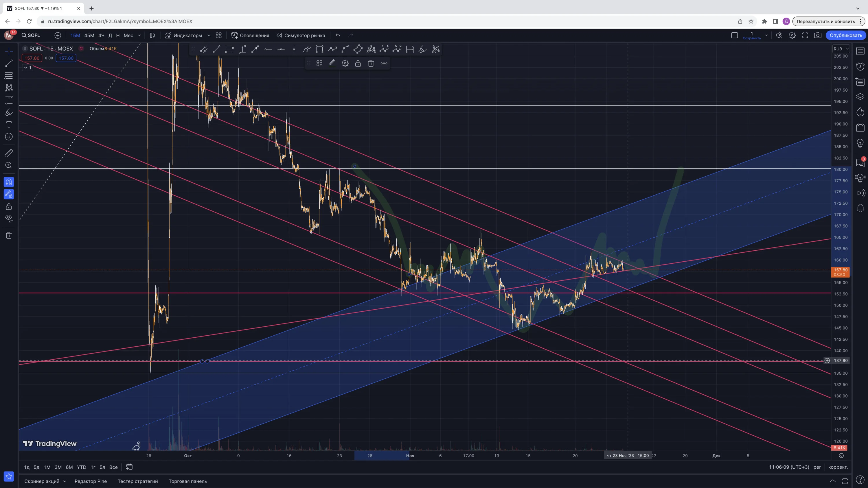Image resolution: width=868 pixels, height=488 pixels.
Task: Open the watchlist panel in right sidebar
Action: (x=860, y=51)
